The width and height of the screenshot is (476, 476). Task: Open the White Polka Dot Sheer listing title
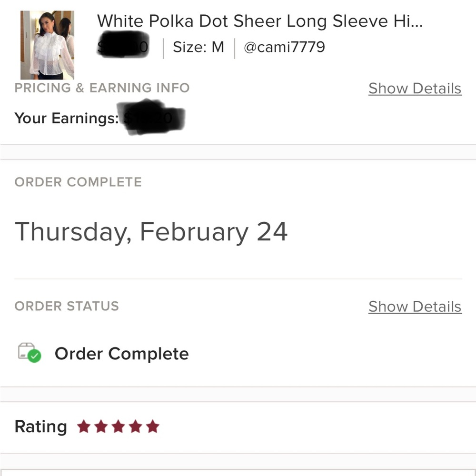pyautogui.click(x=259, y=21)
